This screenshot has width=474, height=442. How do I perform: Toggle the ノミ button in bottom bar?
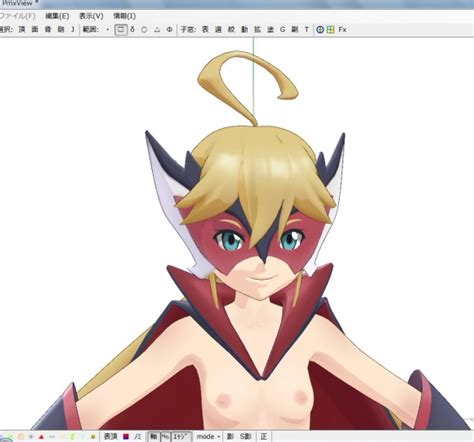point(137,437)
